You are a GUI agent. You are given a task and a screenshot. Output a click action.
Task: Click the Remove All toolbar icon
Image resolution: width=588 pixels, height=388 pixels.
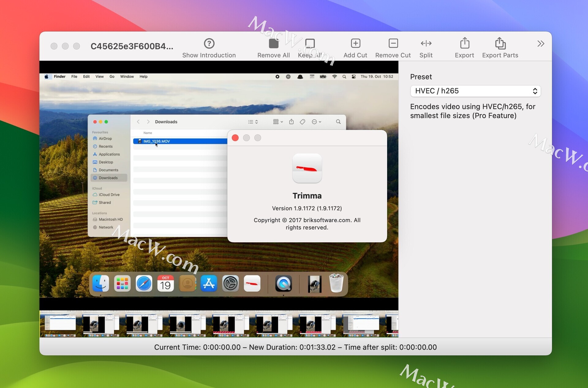coord(273,43)
